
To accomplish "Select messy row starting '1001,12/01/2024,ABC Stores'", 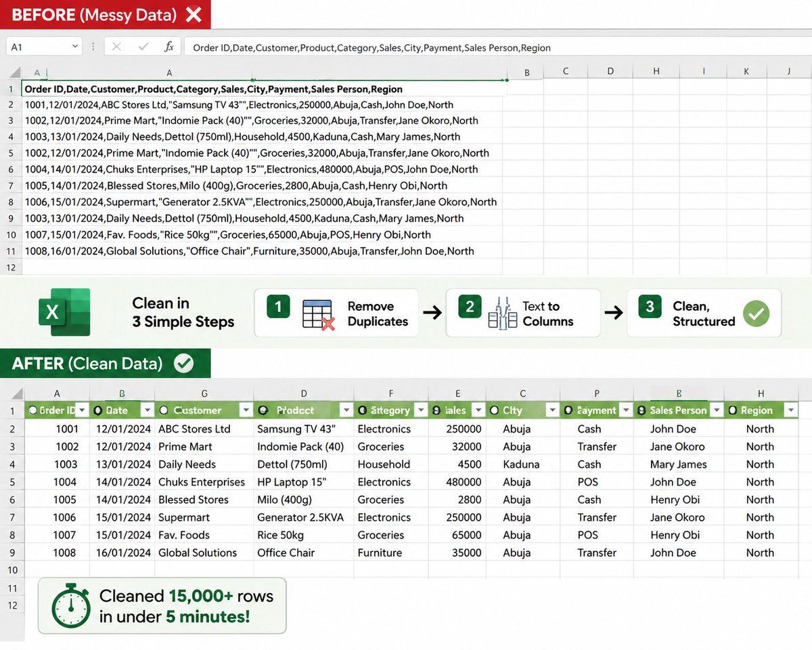I will coord(263,105).
